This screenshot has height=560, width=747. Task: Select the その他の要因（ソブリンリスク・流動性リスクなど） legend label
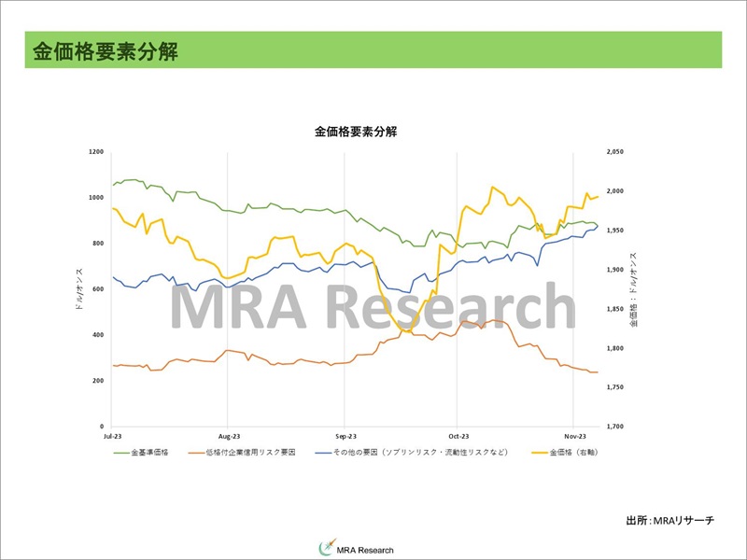(420, 453)
